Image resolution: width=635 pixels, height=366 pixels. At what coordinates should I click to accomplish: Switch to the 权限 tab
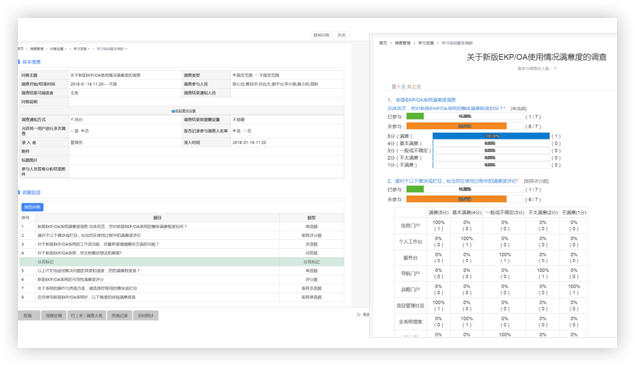tap(28, 315)
